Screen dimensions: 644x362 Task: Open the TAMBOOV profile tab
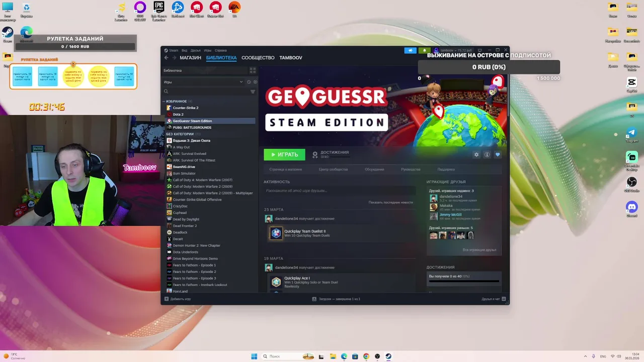(x=291, y=58)
